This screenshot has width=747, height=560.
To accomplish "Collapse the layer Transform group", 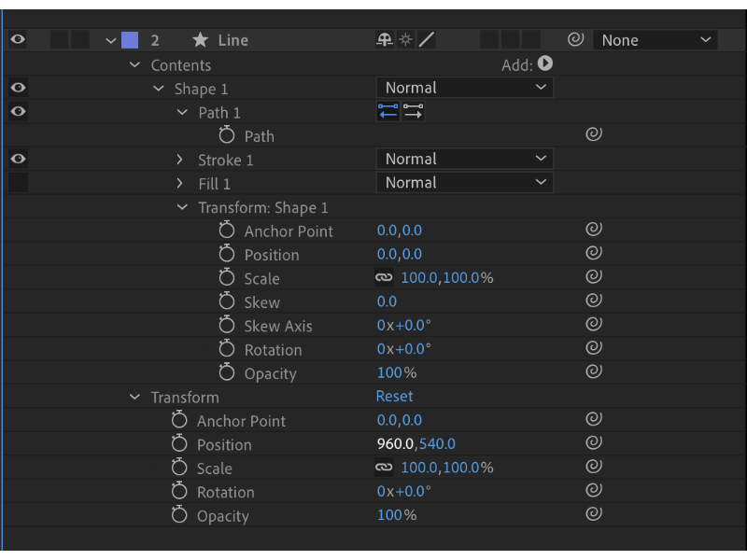I will point(134,397).
